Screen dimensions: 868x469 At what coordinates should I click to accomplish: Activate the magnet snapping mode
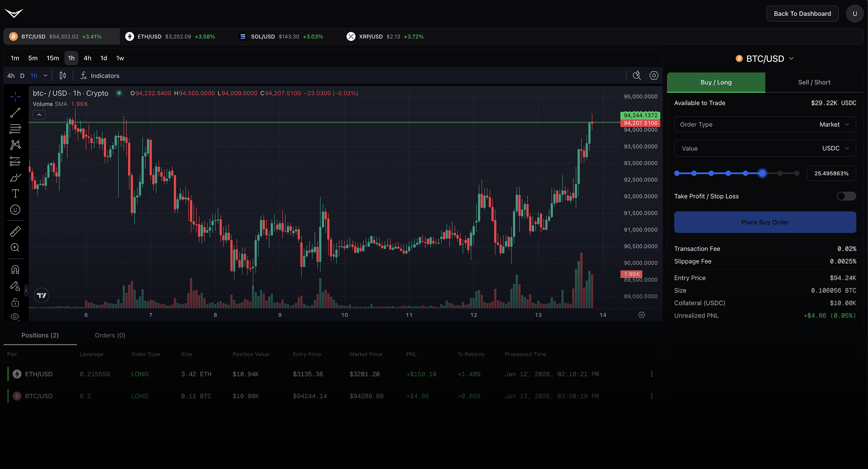point(15,269)
